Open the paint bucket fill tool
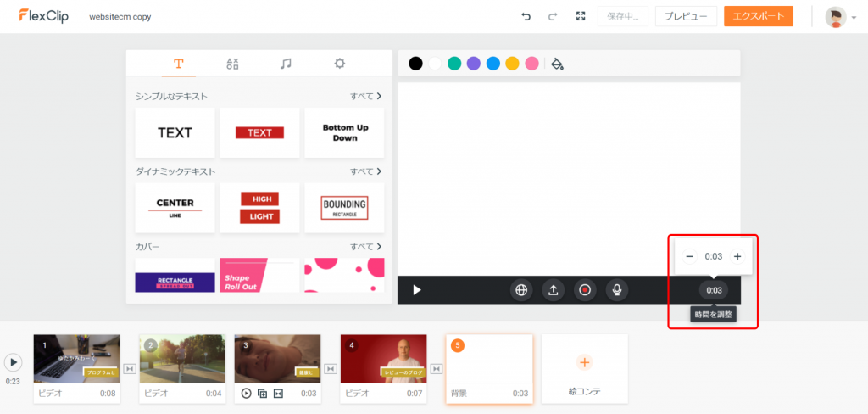868x414 pixels. coord(557,64)
